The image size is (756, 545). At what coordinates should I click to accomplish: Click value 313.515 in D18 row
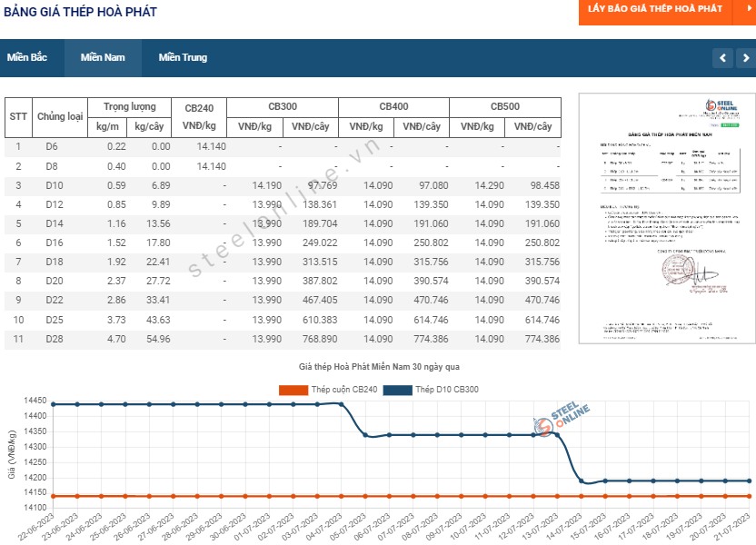coord(320,262)
